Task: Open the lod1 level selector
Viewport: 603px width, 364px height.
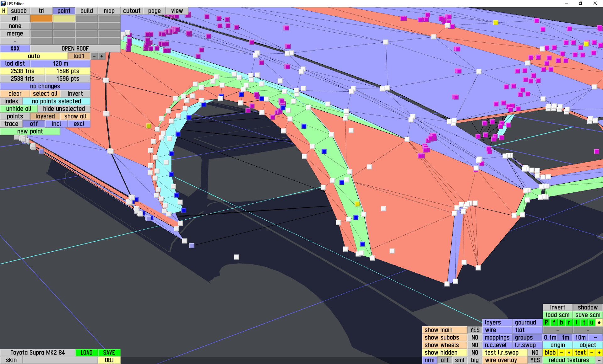Action: pyautogui.click(x=79, y=56)
